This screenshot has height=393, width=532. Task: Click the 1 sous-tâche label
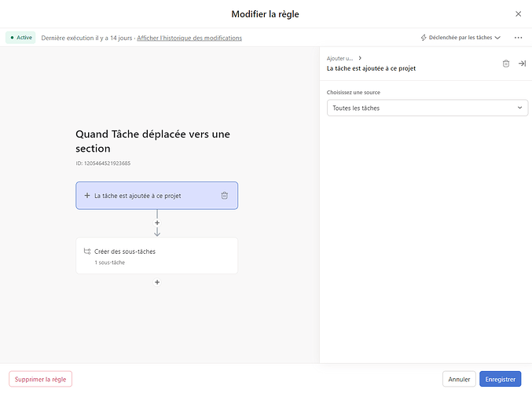[109, 263]
